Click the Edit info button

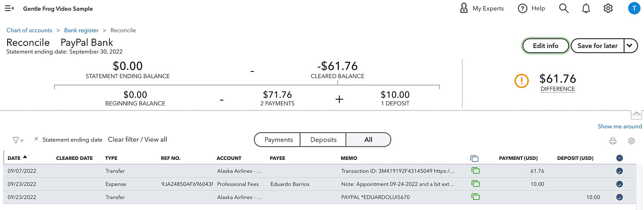pos(545,46)
